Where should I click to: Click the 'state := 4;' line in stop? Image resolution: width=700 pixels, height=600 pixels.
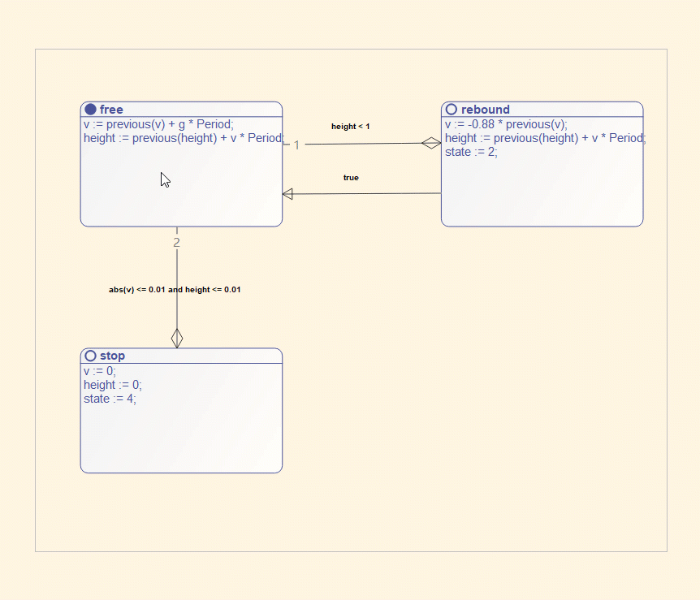pos(110,399)
